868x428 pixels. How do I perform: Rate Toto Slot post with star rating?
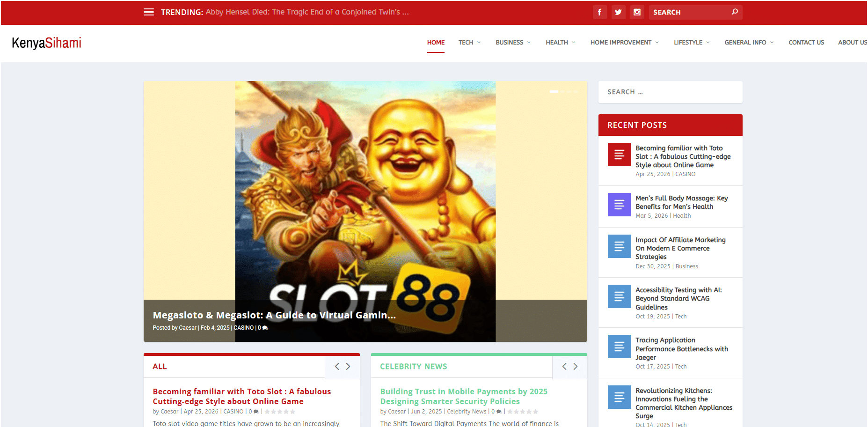280,412
